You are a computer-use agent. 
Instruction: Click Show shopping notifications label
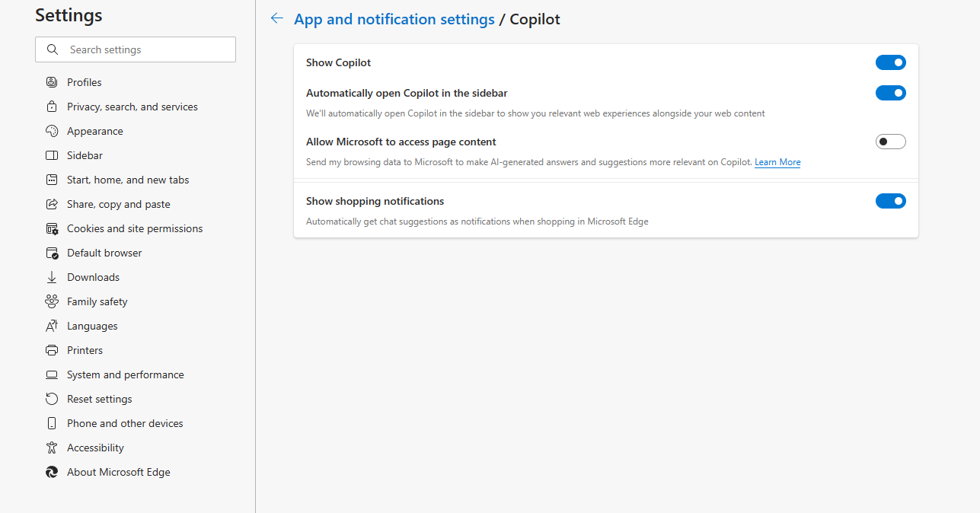(375, 201)
